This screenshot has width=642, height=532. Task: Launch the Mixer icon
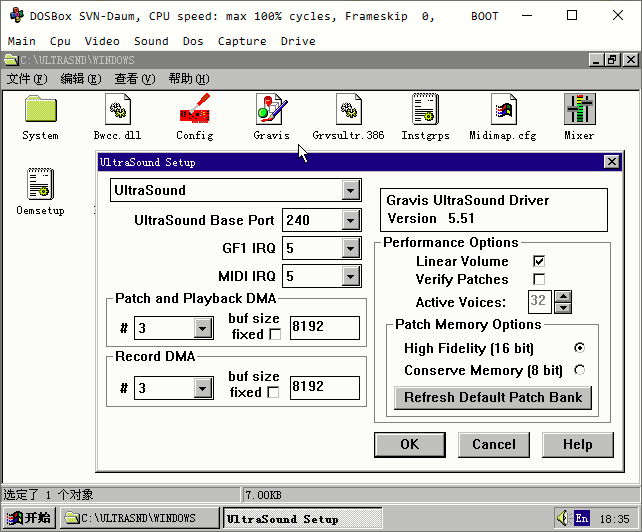coord(580,109)
